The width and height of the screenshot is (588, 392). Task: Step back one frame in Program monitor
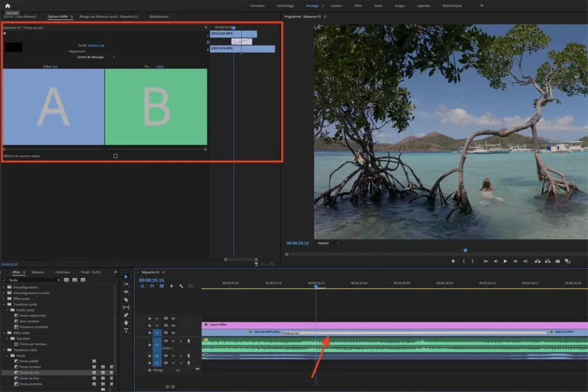[496, 261]
